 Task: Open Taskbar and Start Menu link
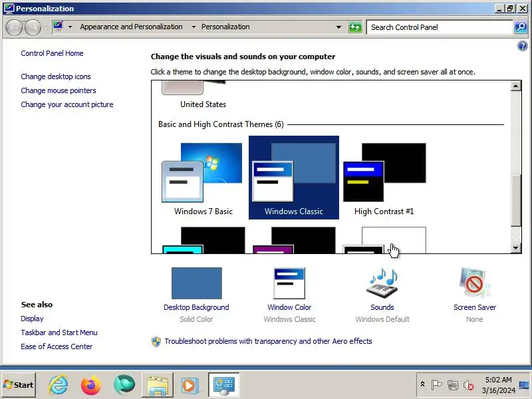click(59, 332)
